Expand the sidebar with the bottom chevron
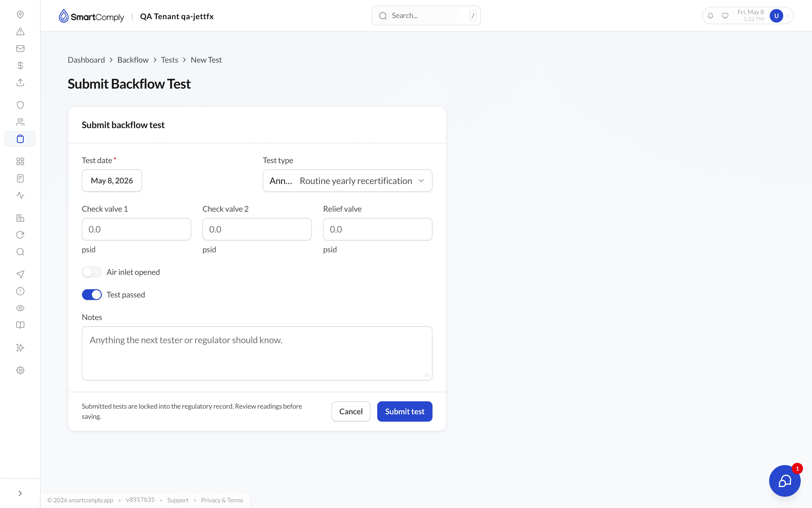 [20, 493]
